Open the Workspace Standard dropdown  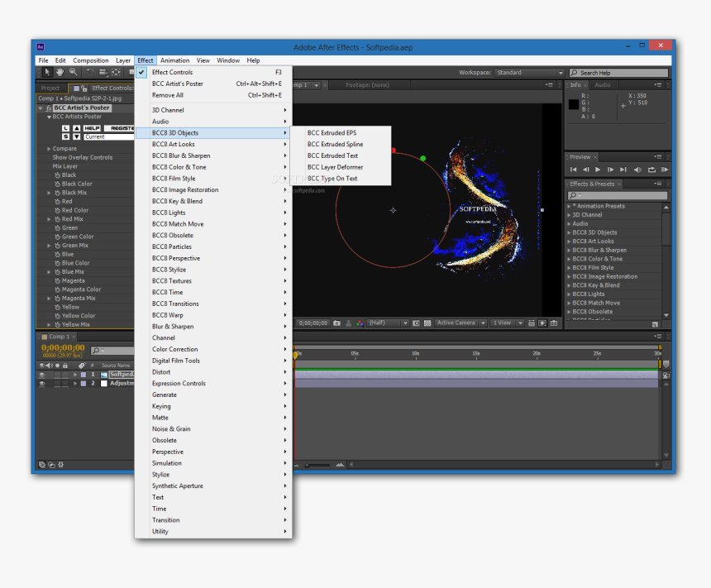click(x=530, y=73)
